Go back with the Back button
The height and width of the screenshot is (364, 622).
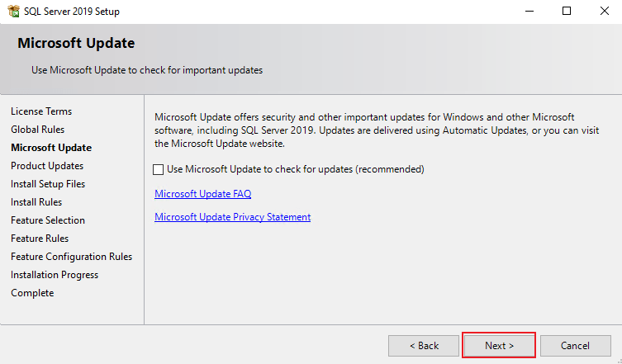tap(424, 345)
